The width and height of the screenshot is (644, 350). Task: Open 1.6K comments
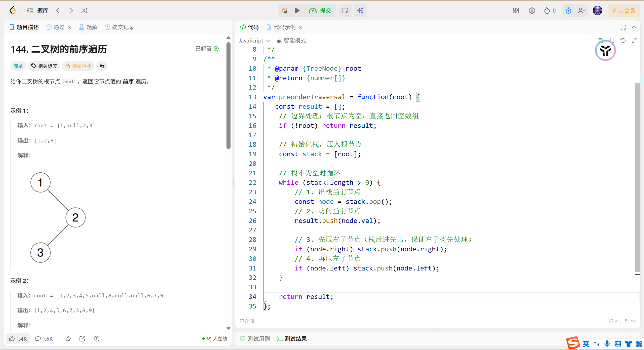coord(44,339)
